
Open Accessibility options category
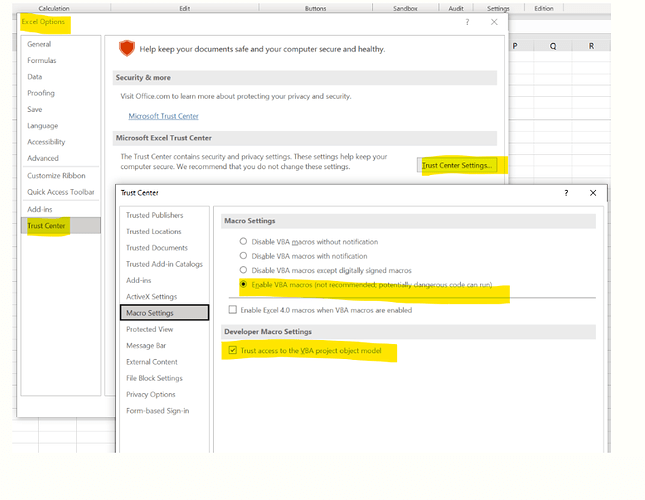46,142
